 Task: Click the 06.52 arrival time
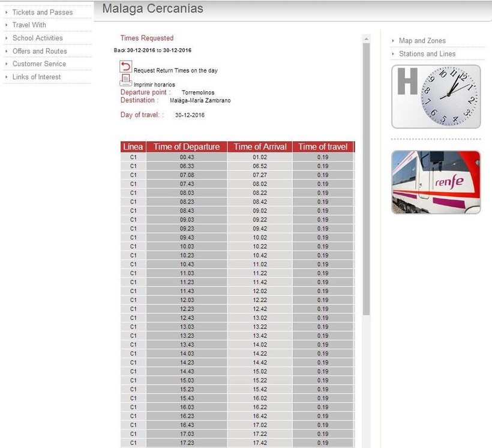point(260,166)
